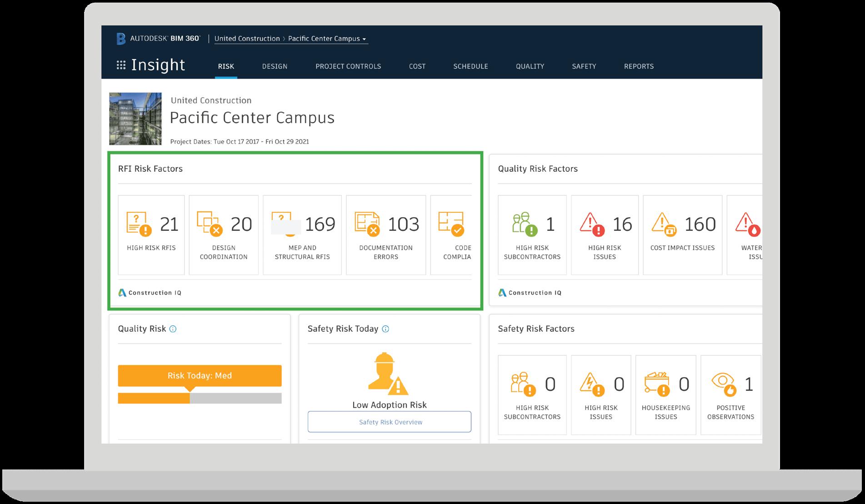Click the Quality High Risk Subcontractors icon
The width and height of the screenshot is (865, 504).
pos(525,224)
